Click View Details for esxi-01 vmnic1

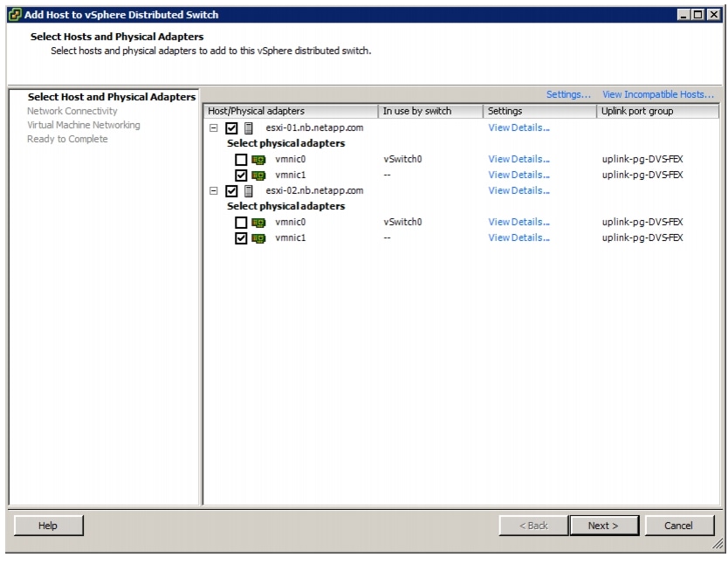click(x=519, y=175)
